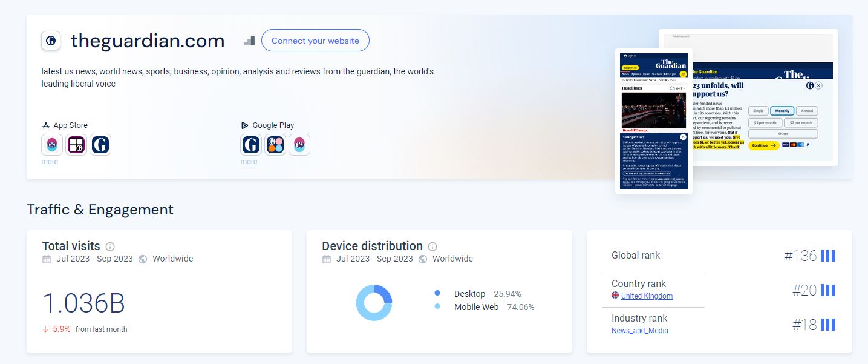The width and height of the screenshot is (868, 364).
Task: Open the third Google Play app icon
Action: 299,145
